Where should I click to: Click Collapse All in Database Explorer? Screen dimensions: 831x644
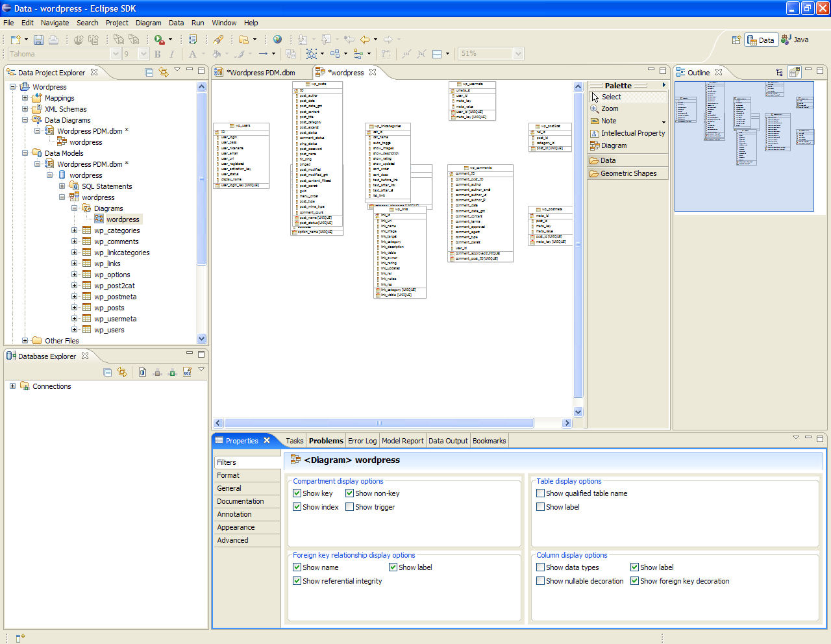(108, 372)
